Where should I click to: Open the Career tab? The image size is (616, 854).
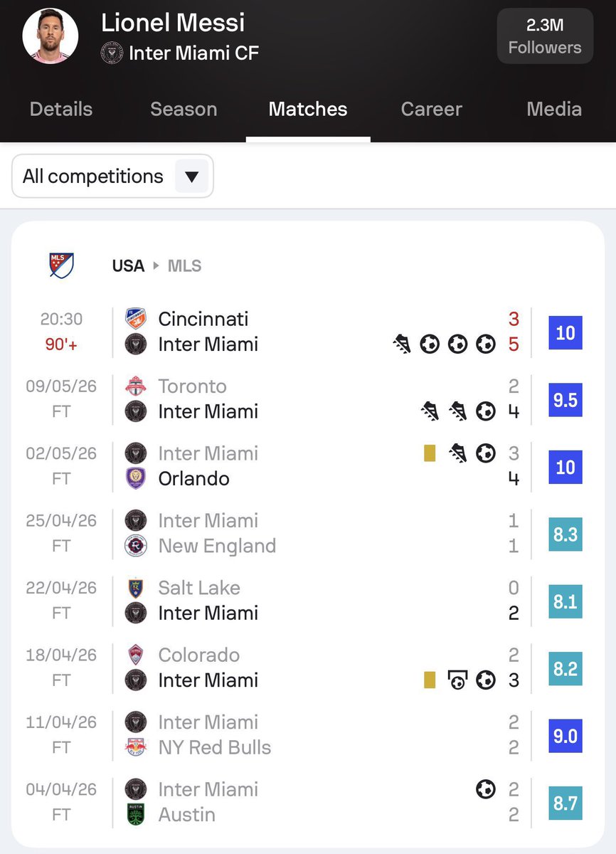pos(431,109)
